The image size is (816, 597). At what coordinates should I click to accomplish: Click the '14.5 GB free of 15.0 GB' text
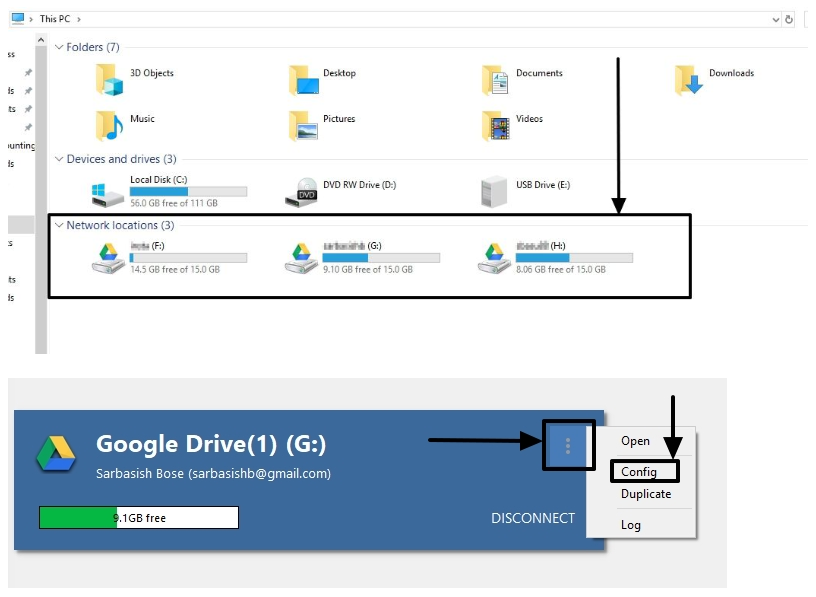click(x=175, y=269)
